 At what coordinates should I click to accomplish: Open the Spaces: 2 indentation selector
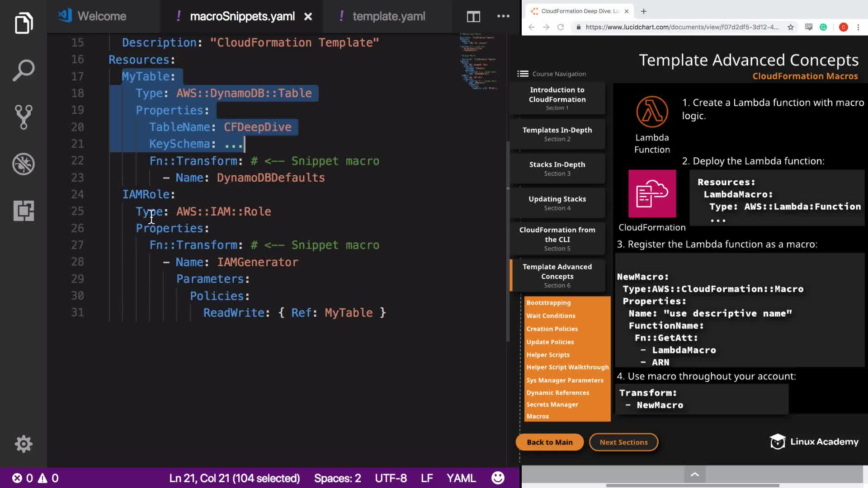[337, 478]
